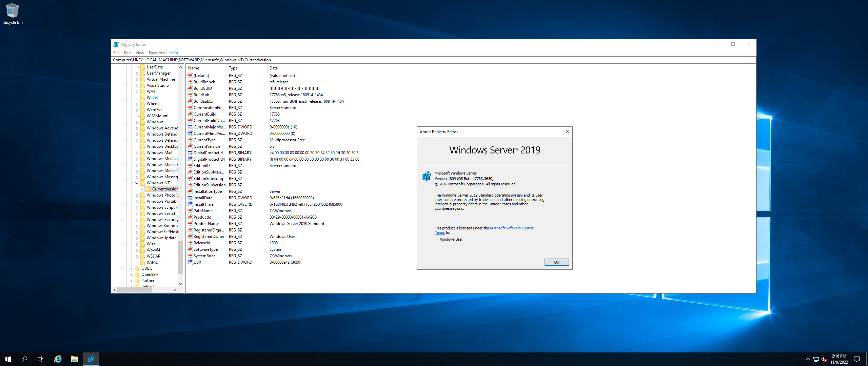
Task: Close the About Registry Editor dialog
Action: tap(567, 131)
